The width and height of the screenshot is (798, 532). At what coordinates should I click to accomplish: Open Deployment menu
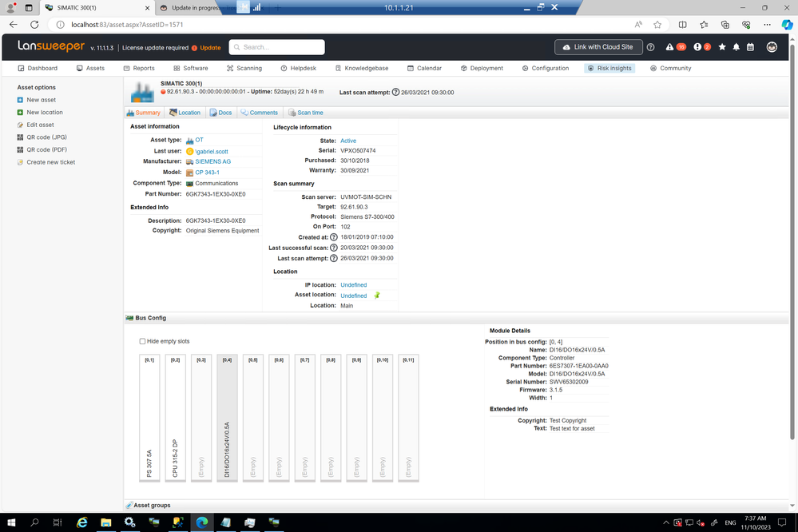tap(482, 68)
